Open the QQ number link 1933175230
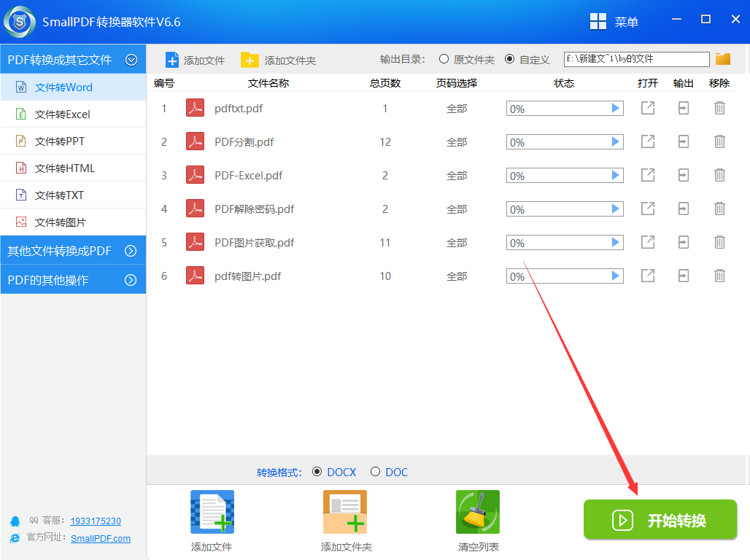This screenshot has width=750, height=560. click(x=96, y=521)
